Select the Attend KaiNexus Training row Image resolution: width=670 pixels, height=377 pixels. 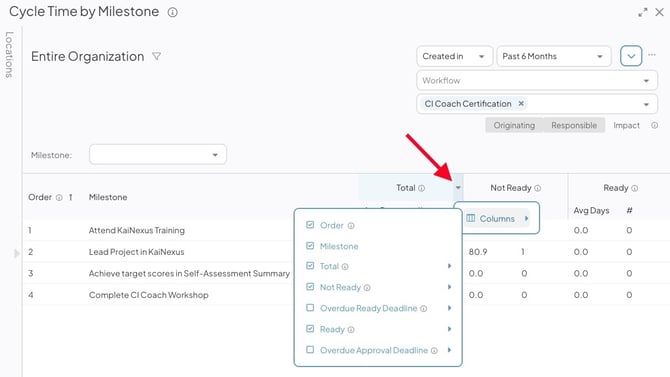[x=137, y=230]
